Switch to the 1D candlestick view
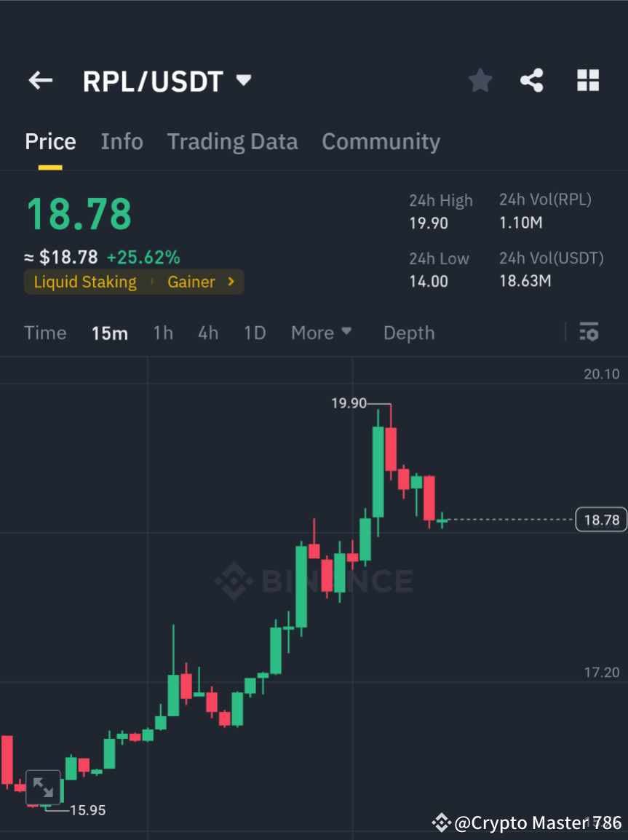Viewport: 628px width, 840px height. click(255, 332)
